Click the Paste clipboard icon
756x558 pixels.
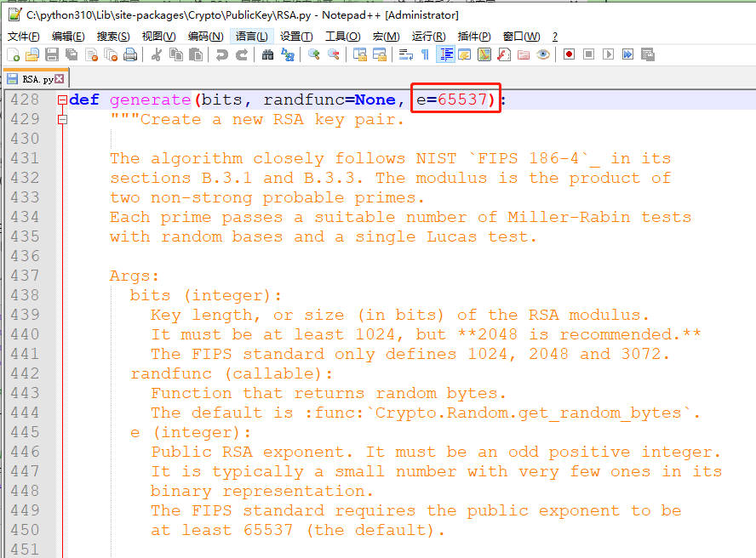196,55
